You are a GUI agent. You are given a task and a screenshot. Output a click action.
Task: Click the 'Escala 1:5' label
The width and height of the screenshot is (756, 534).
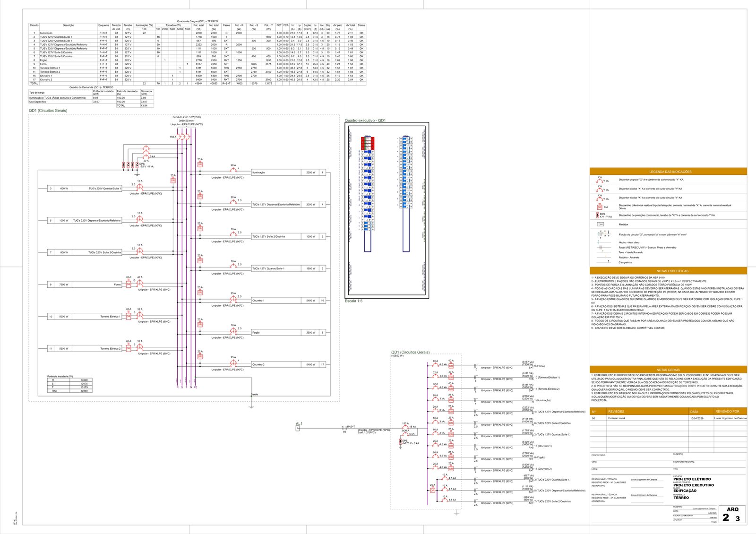pyautogui.click(x=354, y=301)
